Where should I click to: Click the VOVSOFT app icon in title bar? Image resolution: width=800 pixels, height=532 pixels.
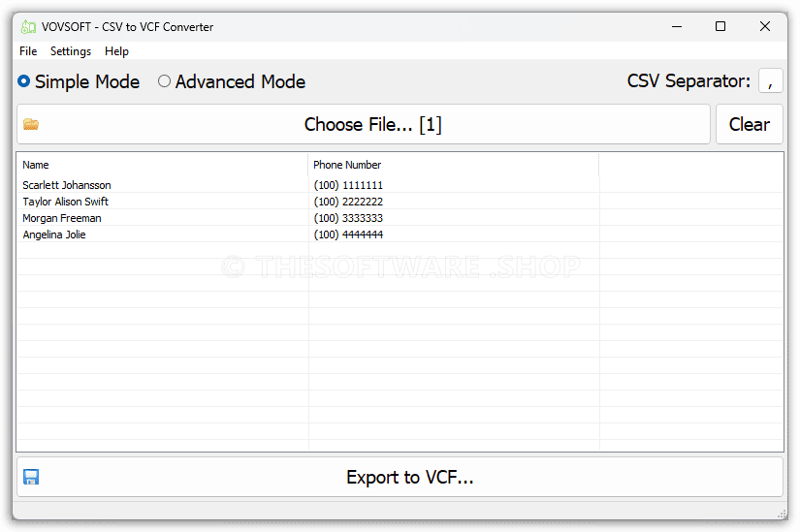27,27
